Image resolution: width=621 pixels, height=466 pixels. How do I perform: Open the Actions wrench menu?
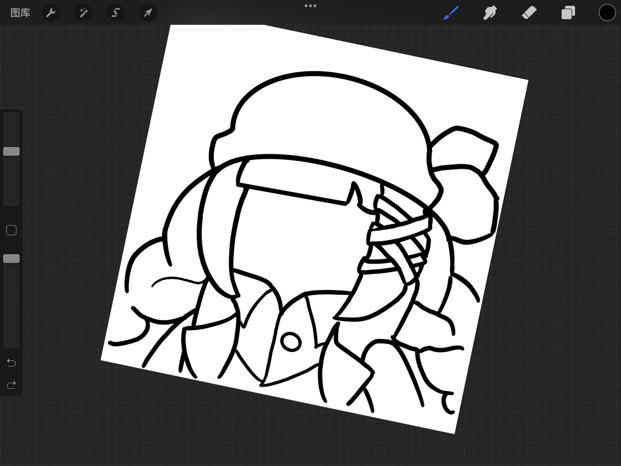(x=51, y=13)
